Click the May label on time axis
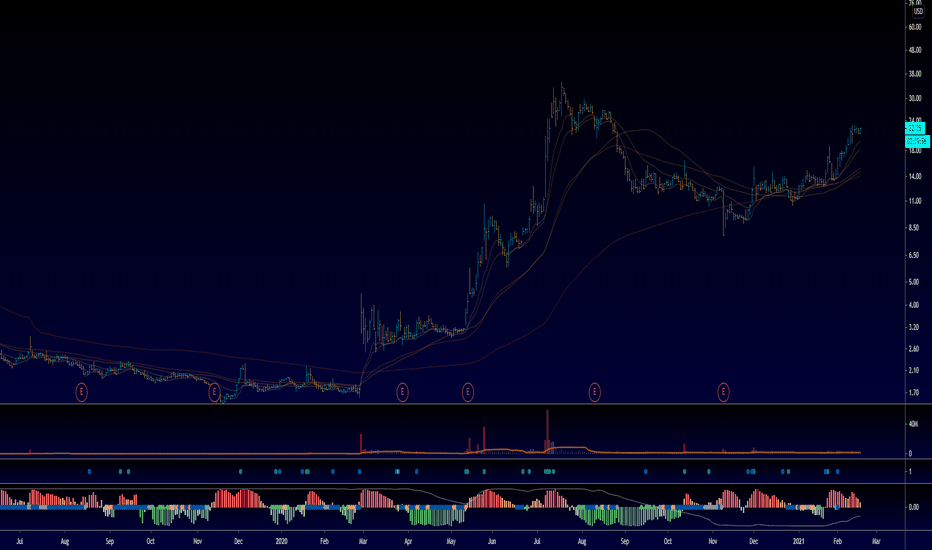The image size is (932, 550). [x=451, y=542]
